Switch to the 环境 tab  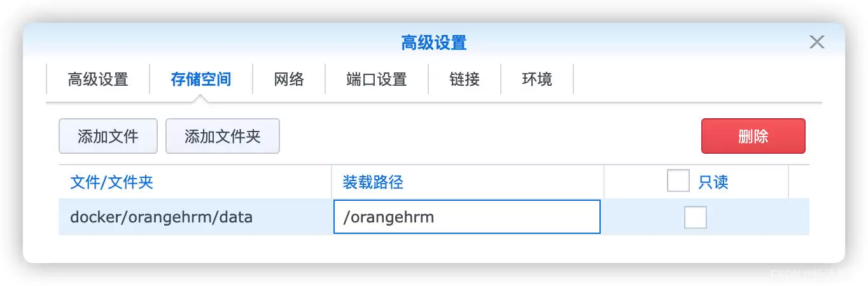tap(537, 79)
